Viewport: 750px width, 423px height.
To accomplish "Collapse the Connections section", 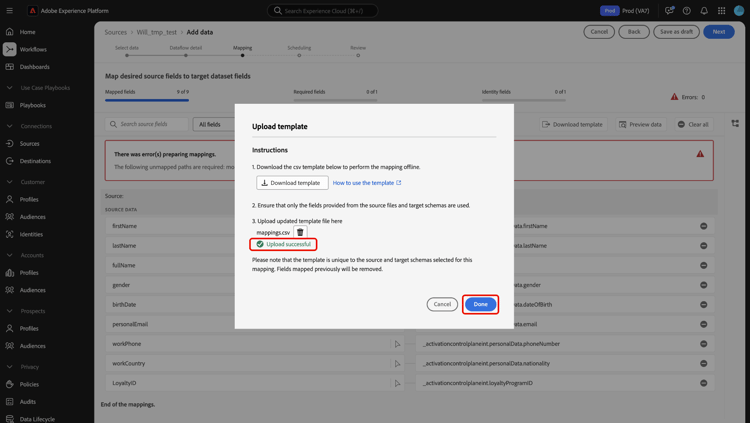I will pyautogui.click(x=10, y=126).
